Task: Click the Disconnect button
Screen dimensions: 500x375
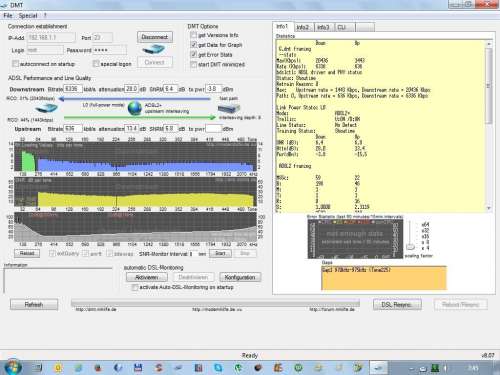Action: pyautogui.click(x=155, y=37)
